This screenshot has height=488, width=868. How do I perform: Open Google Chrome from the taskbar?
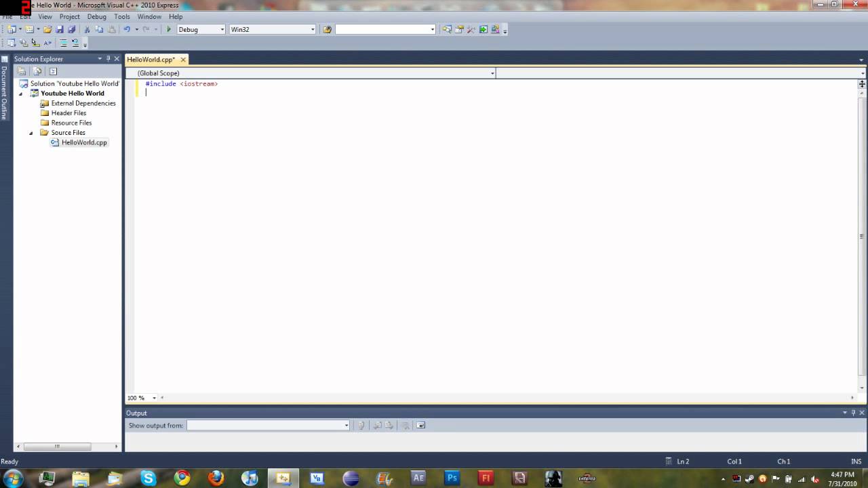[182, 479]
